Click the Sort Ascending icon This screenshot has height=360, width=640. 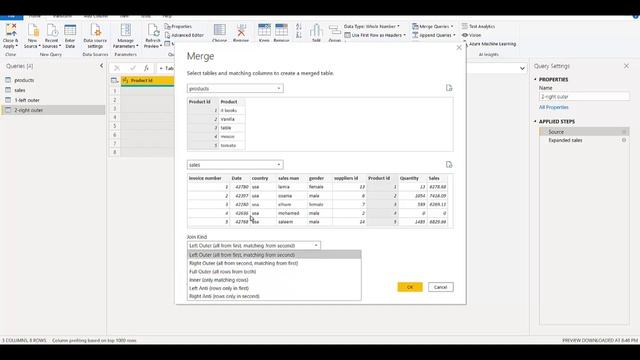[x=298, y=27]
